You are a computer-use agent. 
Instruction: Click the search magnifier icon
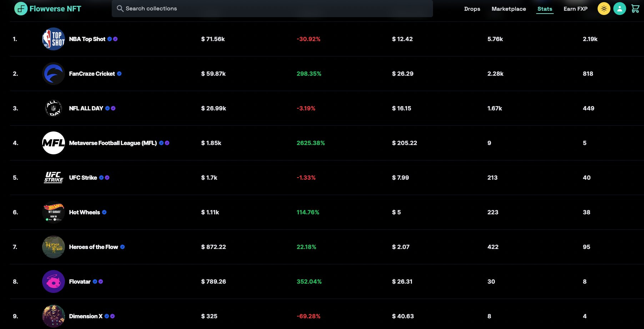coord(120,9)
